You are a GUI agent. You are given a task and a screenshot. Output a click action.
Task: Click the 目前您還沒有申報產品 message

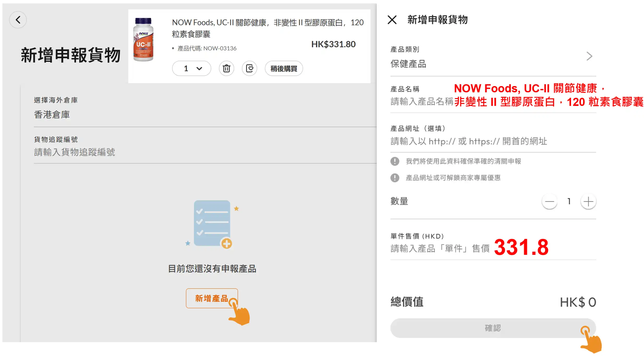pos(212,269)
